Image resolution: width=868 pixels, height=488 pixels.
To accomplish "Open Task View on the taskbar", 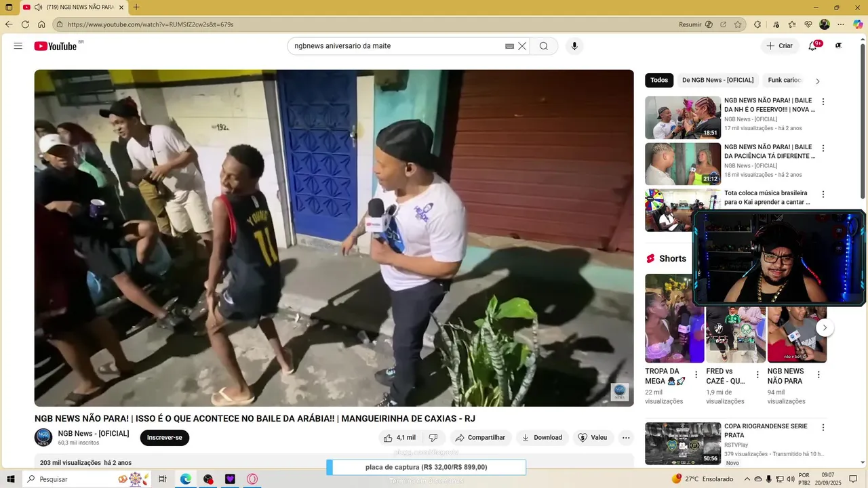I will pyautogui.click(x=163, y=479).
